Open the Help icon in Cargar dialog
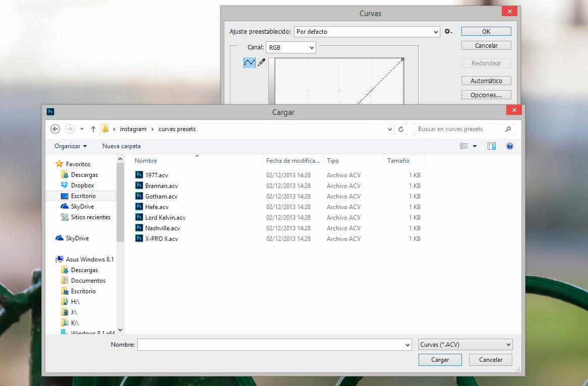Image resolution: width=588 pixels, height=386 pixels. coord(510,146)
